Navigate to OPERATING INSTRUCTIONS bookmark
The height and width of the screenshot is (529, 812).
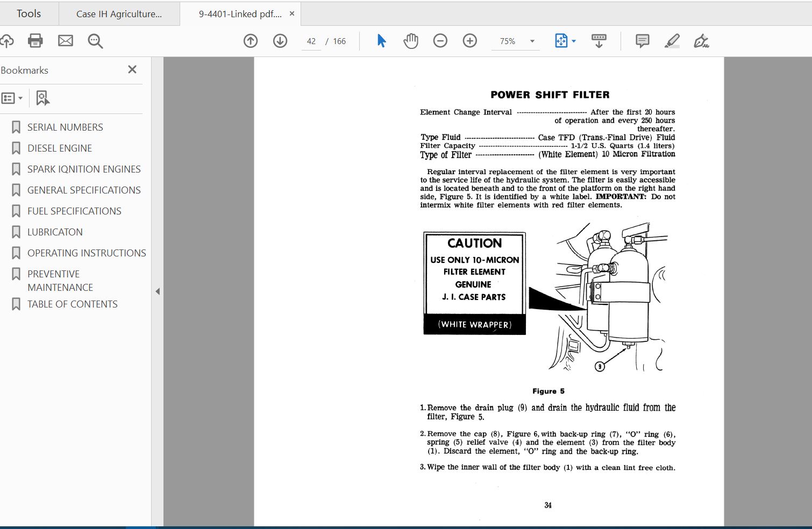pyautogui.click(x=87, y=253)
